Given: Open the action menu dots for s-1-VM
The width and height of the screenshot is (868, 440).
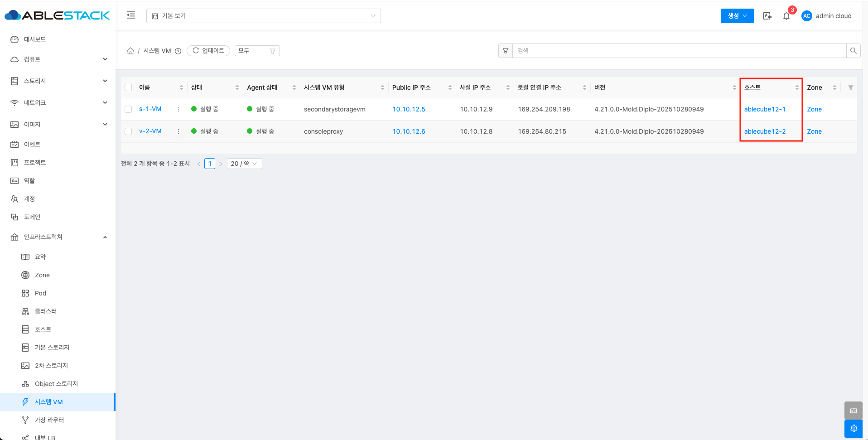Looking at the screenshot, I should pyautogui.click(x=178, y=109).
